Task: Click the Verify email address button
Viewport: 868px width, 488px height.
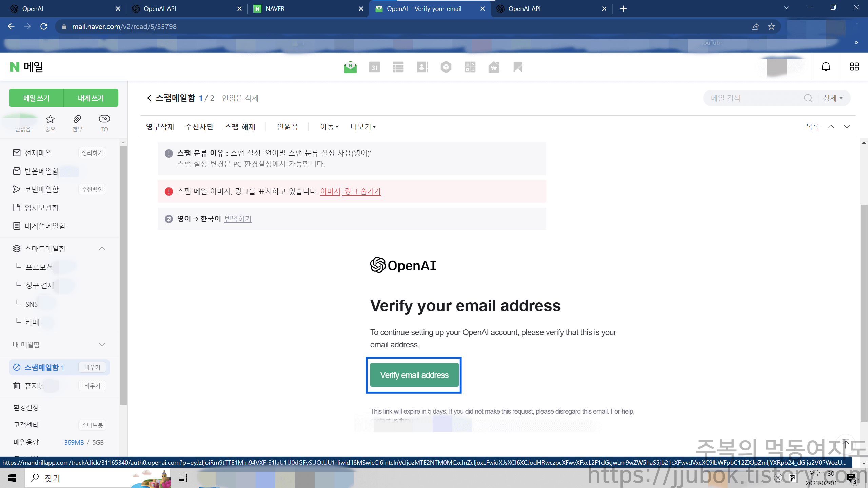Action: (414, 375)
